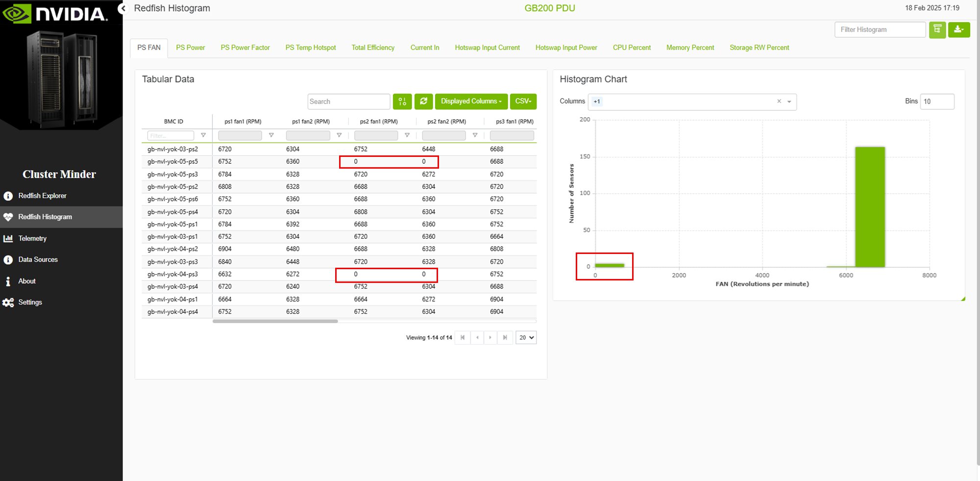Click the ps2 fan1 filter funnel icon
The height and width of the screenshot is (481, 980).
407,135
